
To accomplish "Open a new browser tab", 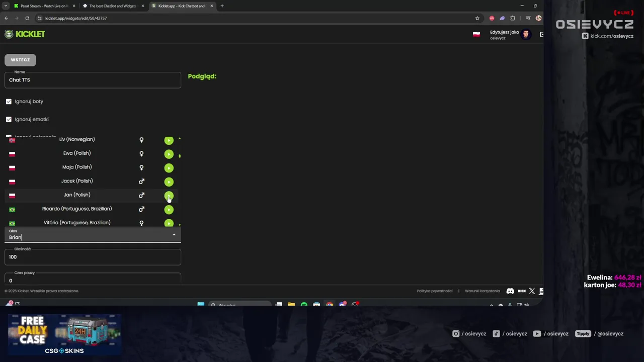I will click(x=222, y=6).
